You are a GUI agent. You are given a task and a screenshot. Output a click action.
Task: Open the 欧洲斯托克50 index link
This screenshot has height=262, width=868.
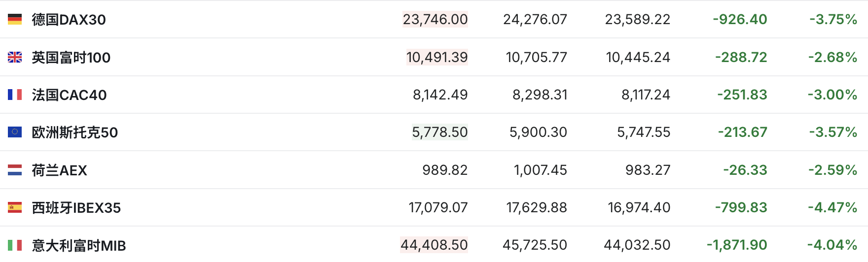[x=74, y=132]
